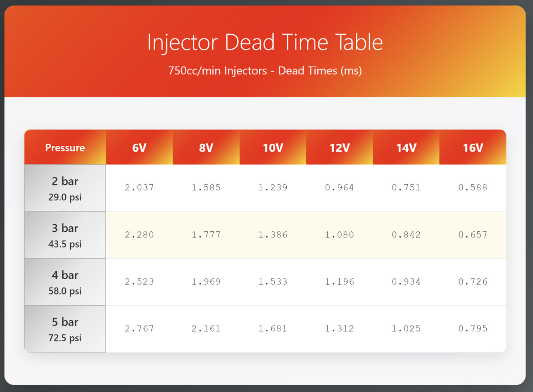This screenshot has height=392, width=533.
Task: Select the 3 bar row label
Action: (65, 235)
